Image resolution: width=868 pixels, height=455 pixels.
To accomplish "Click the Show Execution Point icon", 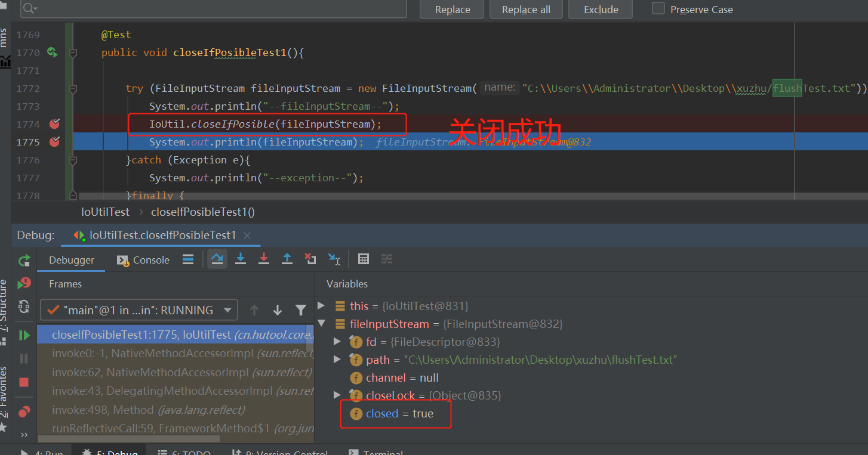I will tap(187, 259).
